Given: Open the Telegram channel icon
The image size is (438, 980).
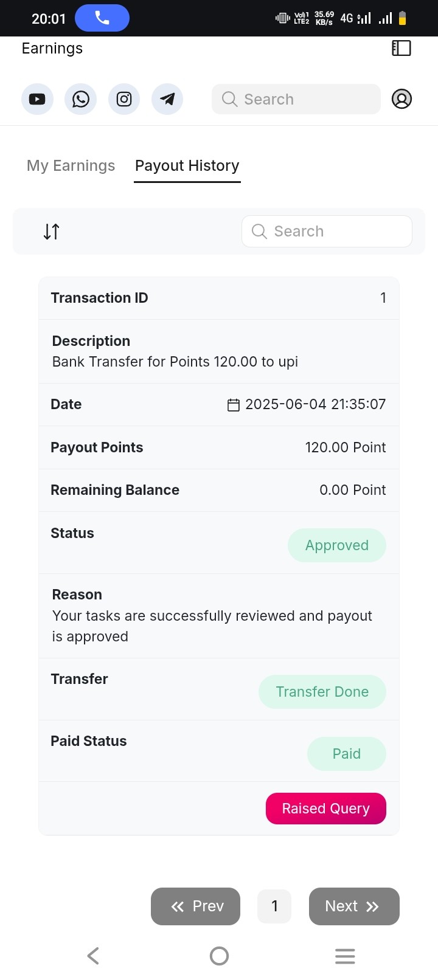Looking at the screenshot, I should 167,99.
